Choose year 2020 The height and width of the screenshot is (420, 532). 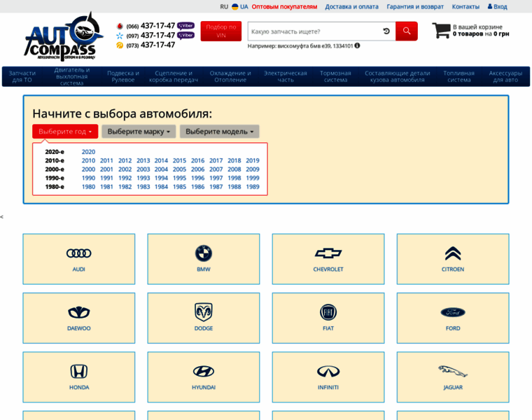(x=88, y=152)
